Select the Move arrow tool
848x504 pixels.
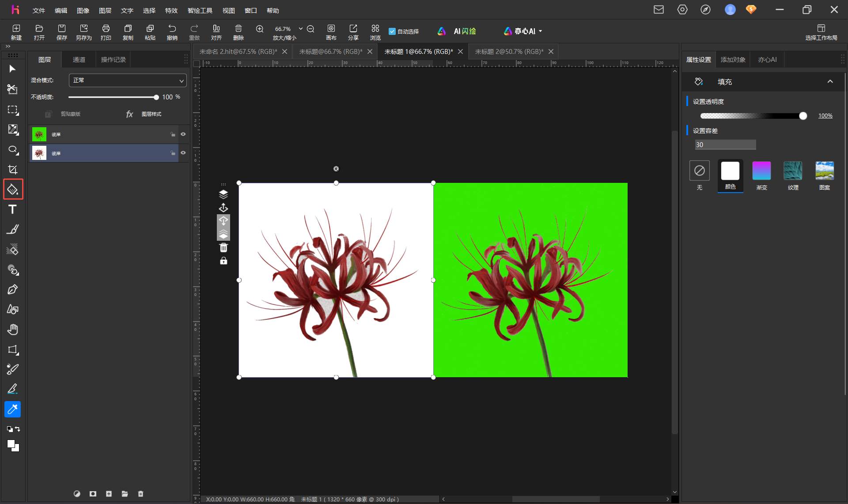click(x=12, y=69)
